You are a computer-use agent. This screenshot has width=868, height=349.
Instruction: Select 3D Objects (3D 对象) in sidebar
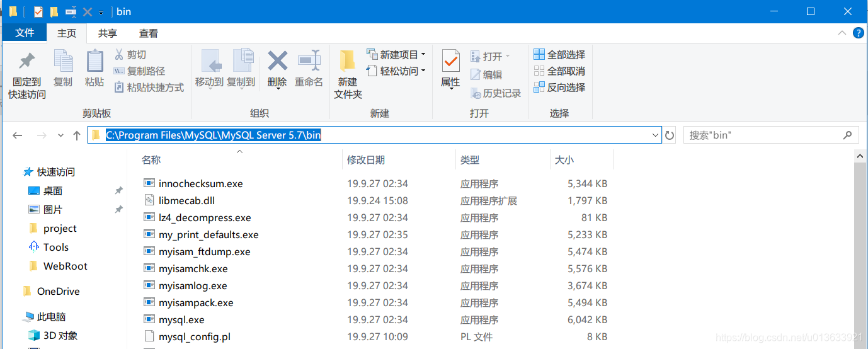[x=53, y=335]
